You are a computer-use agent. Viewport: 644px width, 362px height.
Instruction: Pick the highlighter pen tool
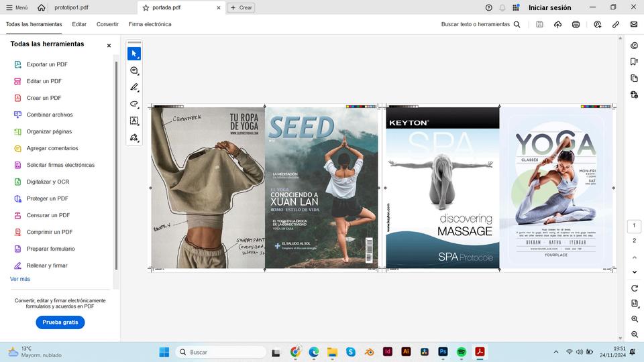[134, 87]
